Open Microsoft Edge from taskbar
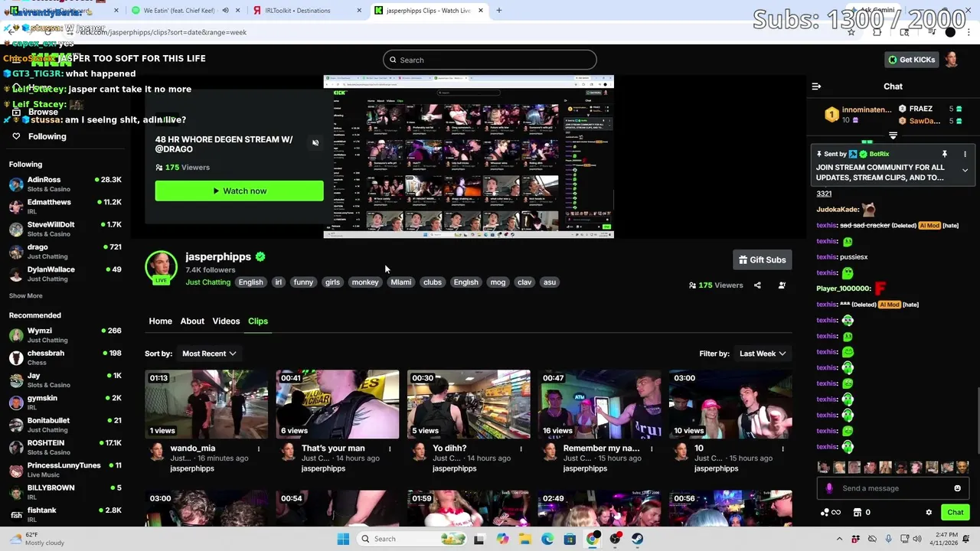 tap(547, 539)
